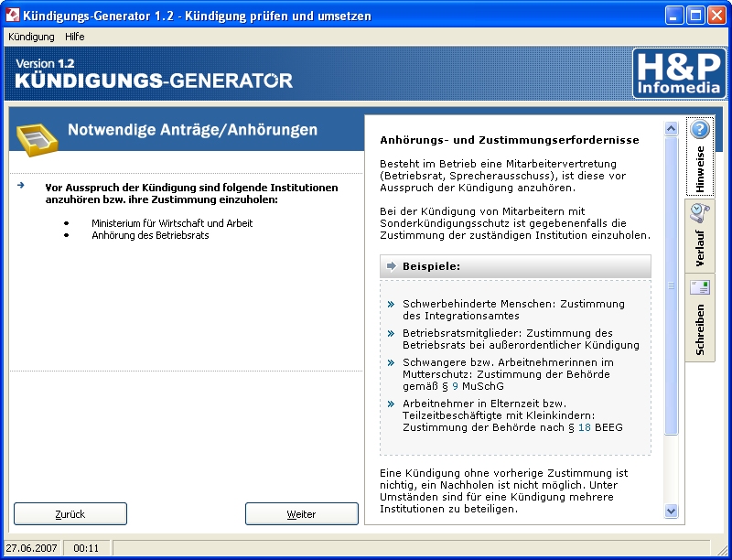This screenshot has height=560, width=732.
Task: Click the date 27.06.2007 in status bar
Action: (x=32, y=548)
